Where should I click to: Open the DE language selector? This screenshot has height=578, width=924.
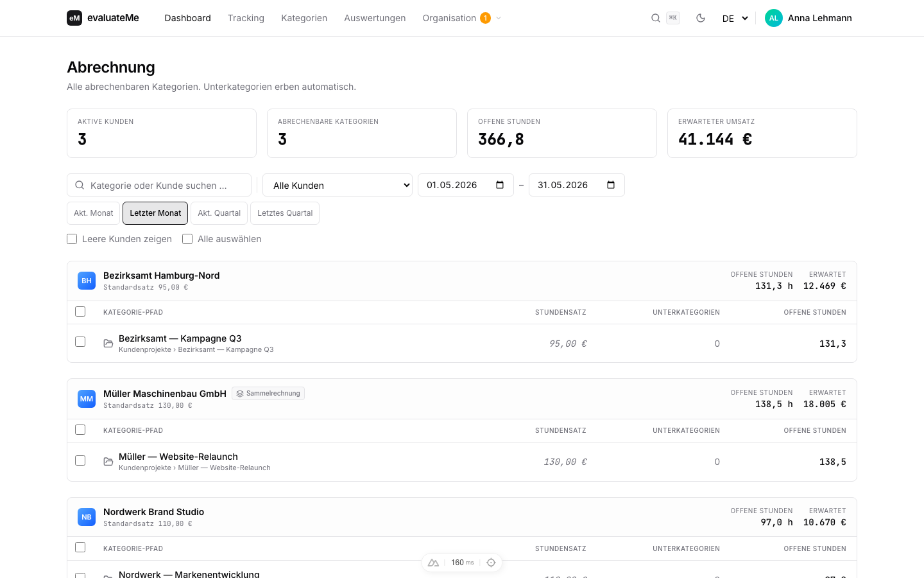[x=735, y=18]
